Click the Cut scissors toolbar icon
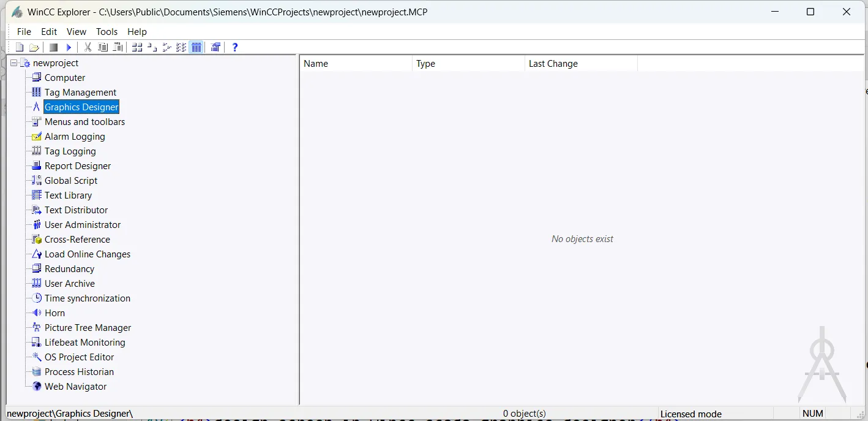This screenshot has width=868, height=421. (88, 47)
